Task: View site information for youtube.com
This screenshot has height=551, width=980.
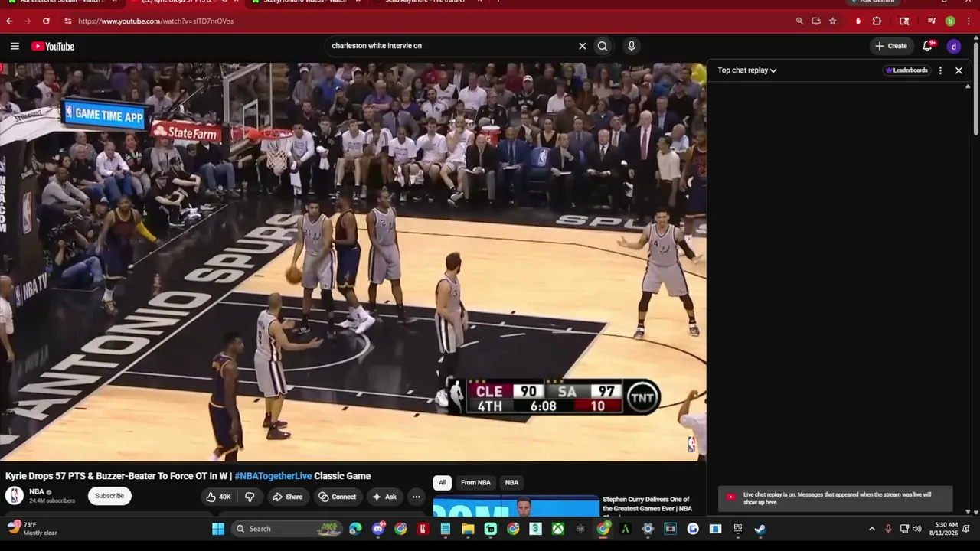Action: [68, 21]
